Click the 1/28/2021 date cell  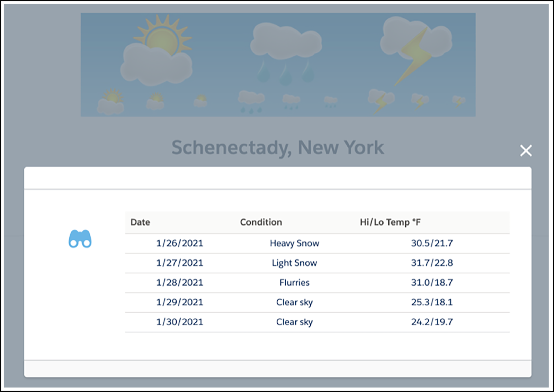coord(179,283)
